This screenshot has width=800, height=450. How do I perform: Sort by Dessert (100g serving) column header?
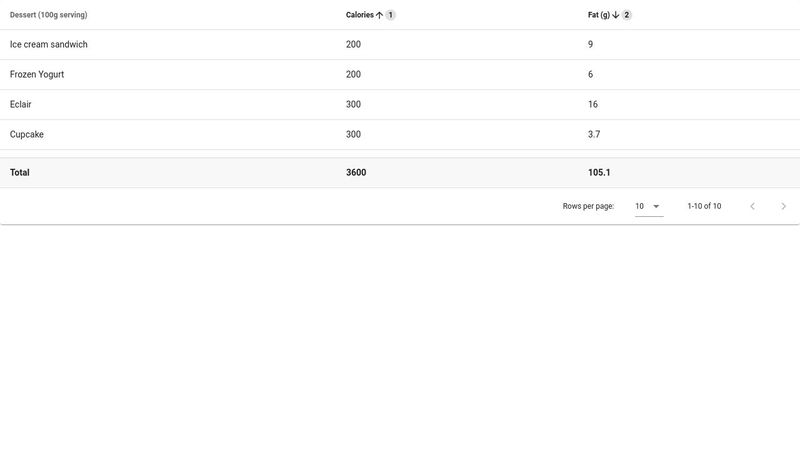[48, 15]
